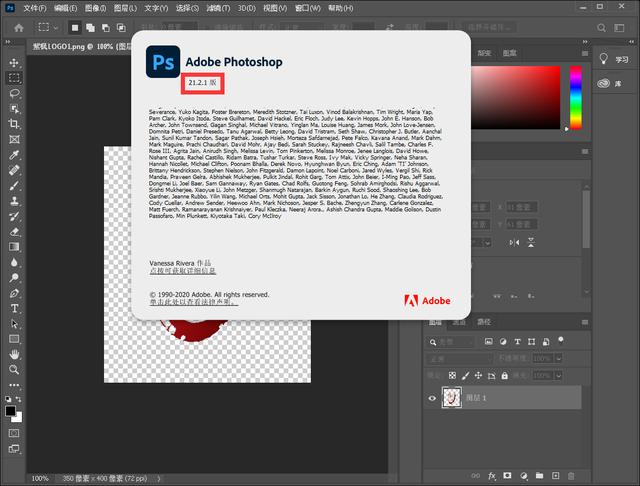Screen dimensions: 640x486
Task: Open the layer fill dropdown arrow
Action: coord(559,375)
